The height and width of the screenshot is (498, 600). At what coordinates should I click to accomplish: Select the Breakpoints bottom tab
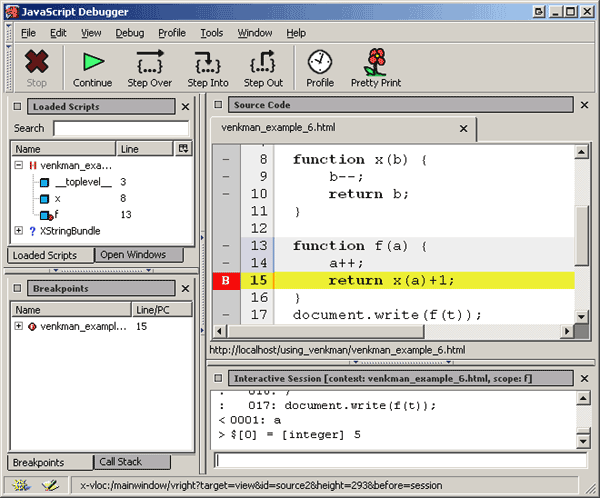pyautogui.click(x=50, y=462)
